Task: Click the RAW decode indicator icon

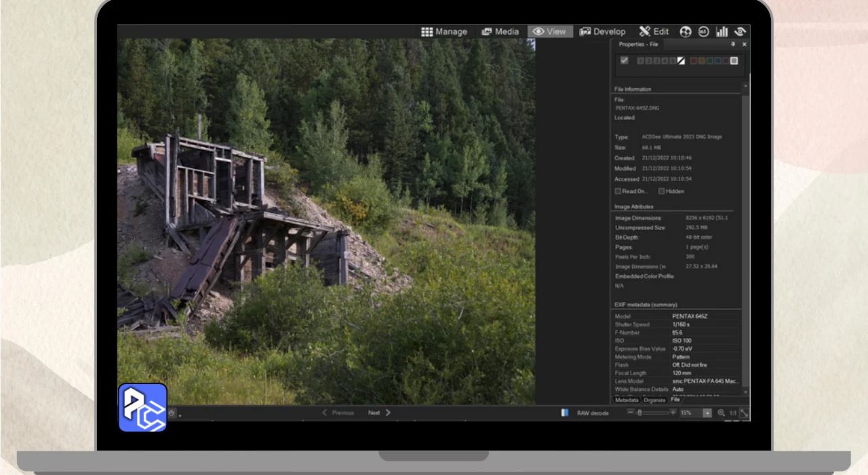Action: coord(565,413)
